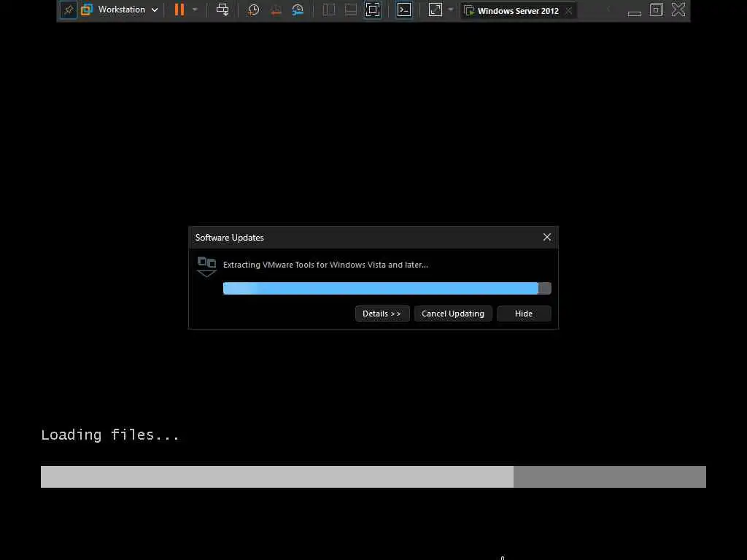Close the VMware Workstation window
This screenshot has width=747, height=560.
pos(678,9)
